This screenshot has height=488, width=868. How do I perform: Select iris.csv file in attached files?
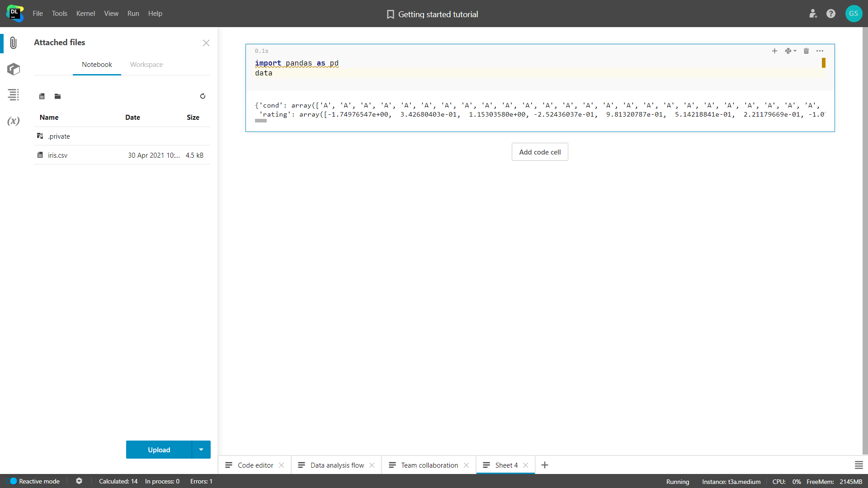click(x=58, y=155)
